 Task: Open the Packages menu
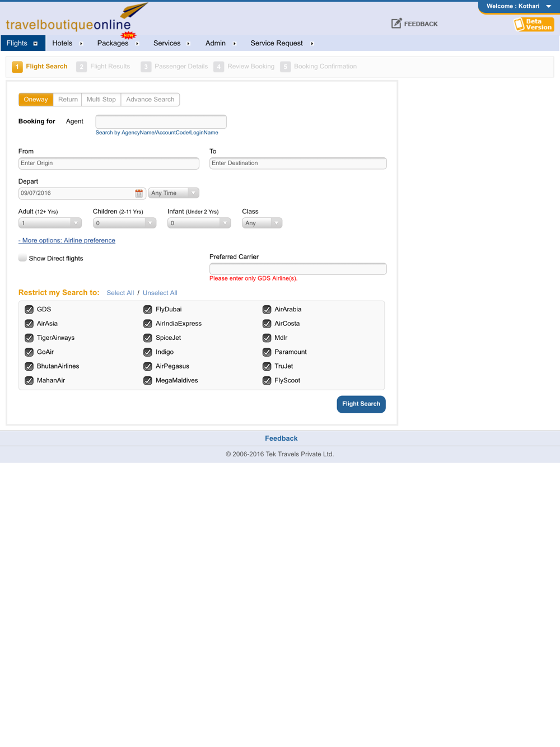click(118, 43)
